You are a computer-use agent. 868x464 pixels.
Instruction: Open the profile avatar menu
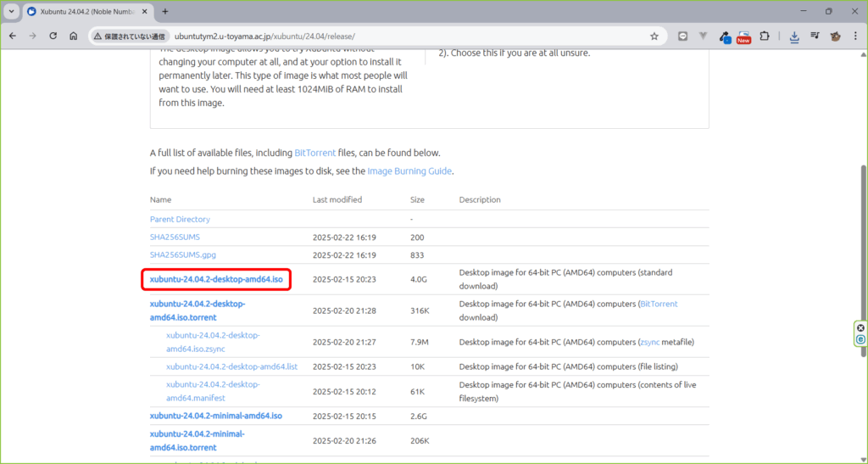[835, 36]
